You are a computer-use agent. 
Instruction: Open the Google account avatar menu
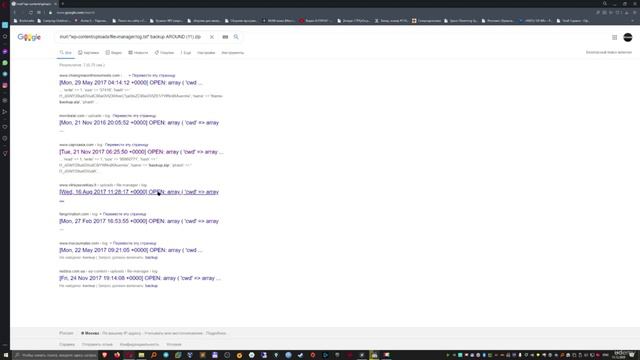pyautogui.click(x=628, y=37)
